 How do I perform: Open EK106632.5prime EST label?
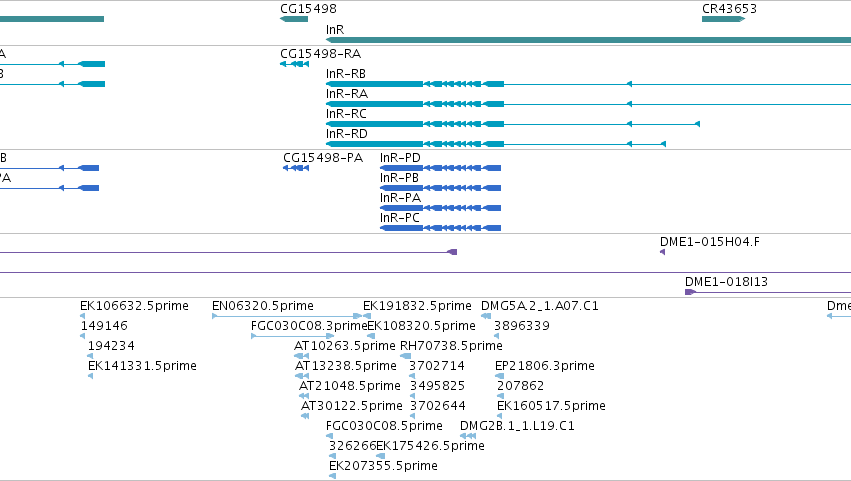click(x=134, y=306)
